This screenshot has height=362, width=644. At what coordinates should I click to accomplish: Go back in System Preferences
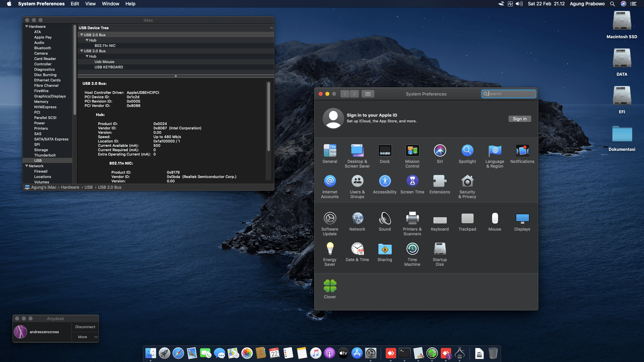click(x=345, y=94)
